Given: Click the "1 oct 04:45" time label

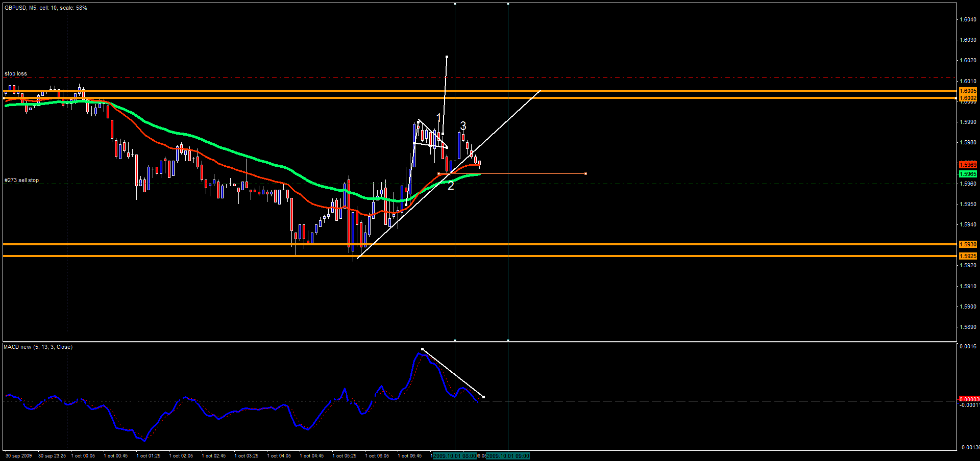Looking at the screenshot, I should pyautogui.click(x=312, y=456).
